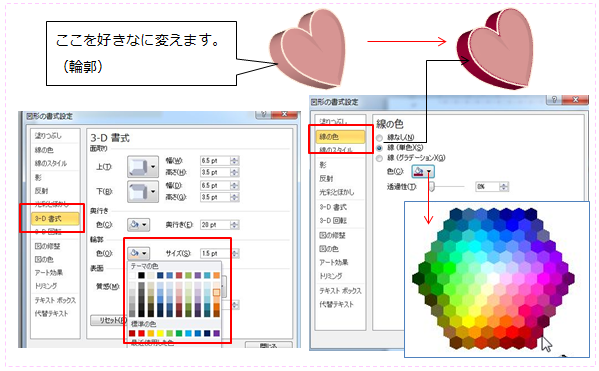
Task: Click the リセット button
Action: coord(109,320)
